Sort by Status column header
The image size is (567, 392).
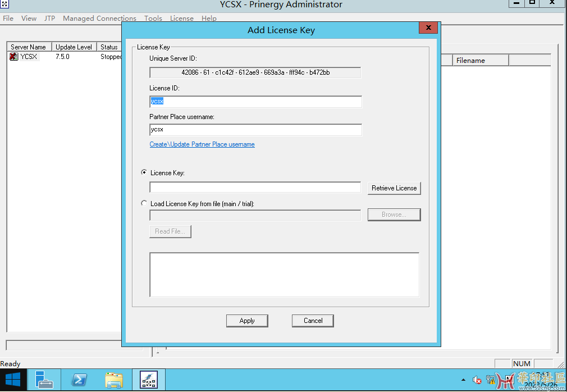109,47
